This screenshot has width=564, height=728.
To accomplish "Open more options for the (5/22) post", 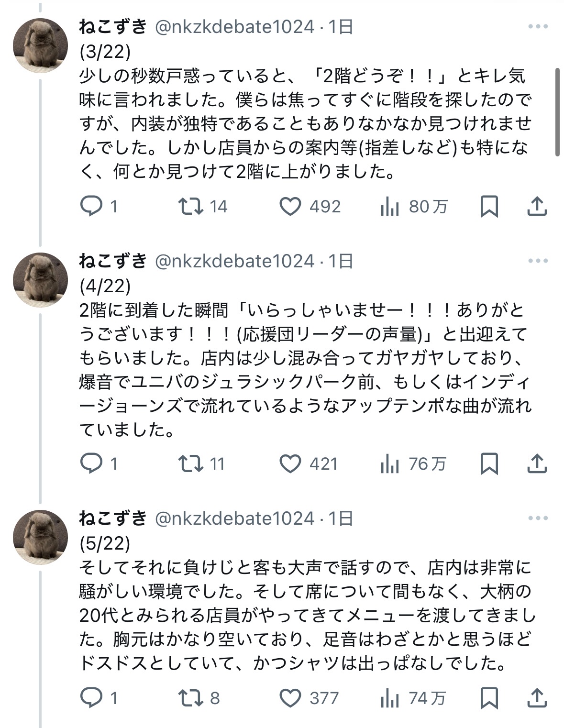I will coord(538,518).
